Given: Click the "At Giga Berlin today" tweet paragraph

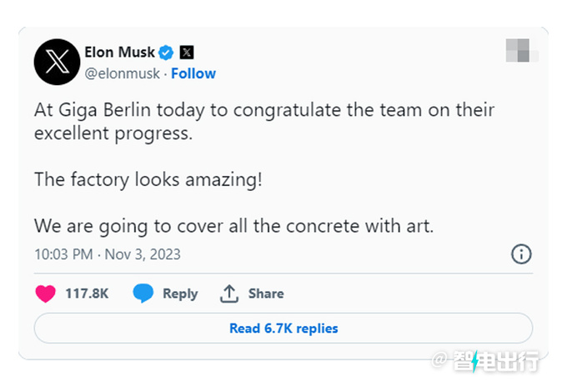Looking at the screenshot, I should 263,122.
